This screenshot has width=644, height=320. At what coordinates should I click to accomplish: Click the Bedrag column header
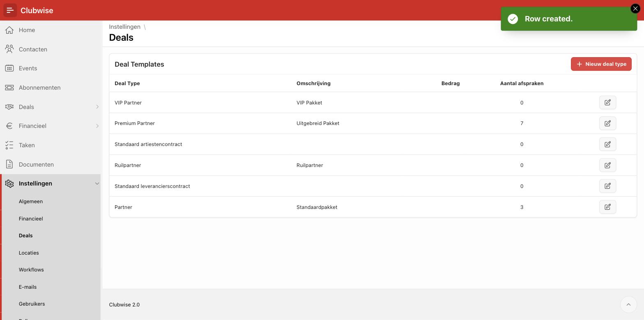pos(451,83)
